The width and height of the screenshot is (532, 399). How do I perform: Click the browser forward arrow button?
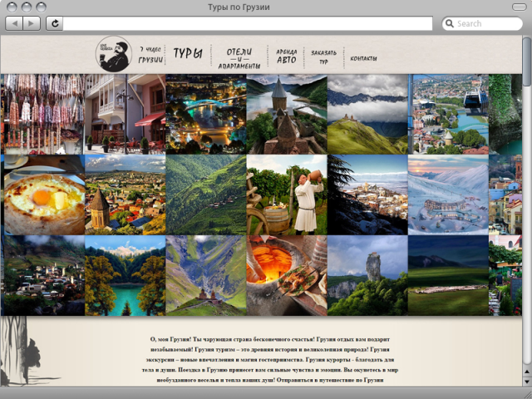[32, 23]
